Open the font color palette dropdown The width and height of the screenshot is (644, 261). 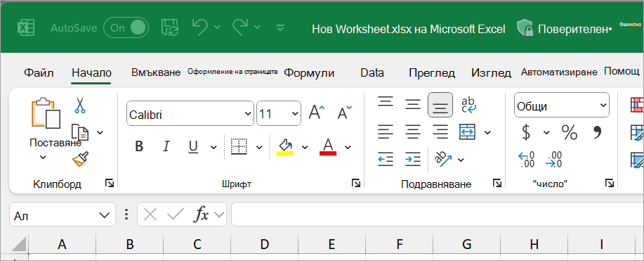348,146
